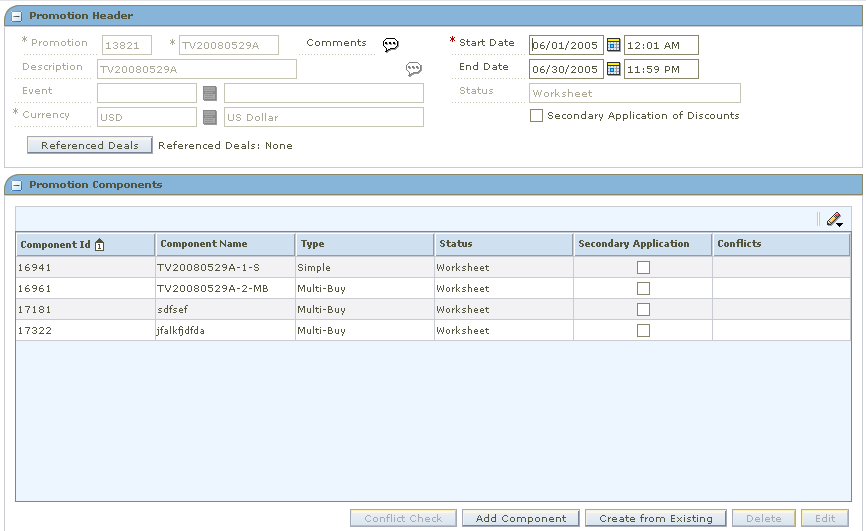Click the US Dollar currency name field
The height and width of the screenshot is (531, 866).
click(x=324, y=117)
